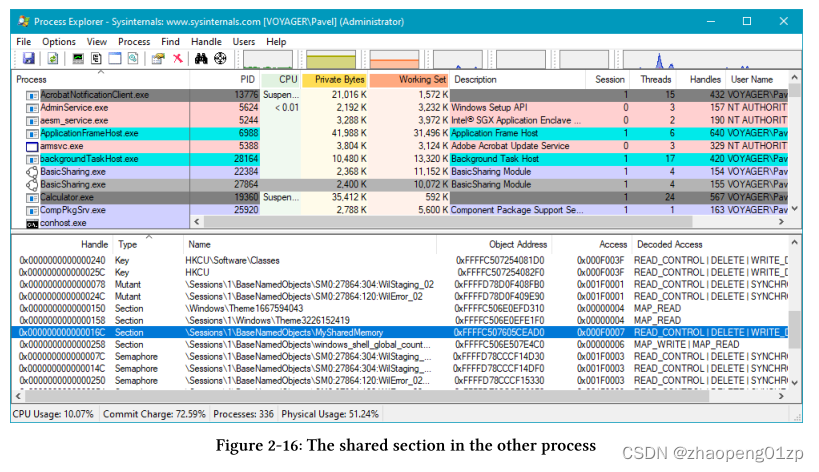
Task: Click the armsvc.exe process icon
Action: [32, 147]
